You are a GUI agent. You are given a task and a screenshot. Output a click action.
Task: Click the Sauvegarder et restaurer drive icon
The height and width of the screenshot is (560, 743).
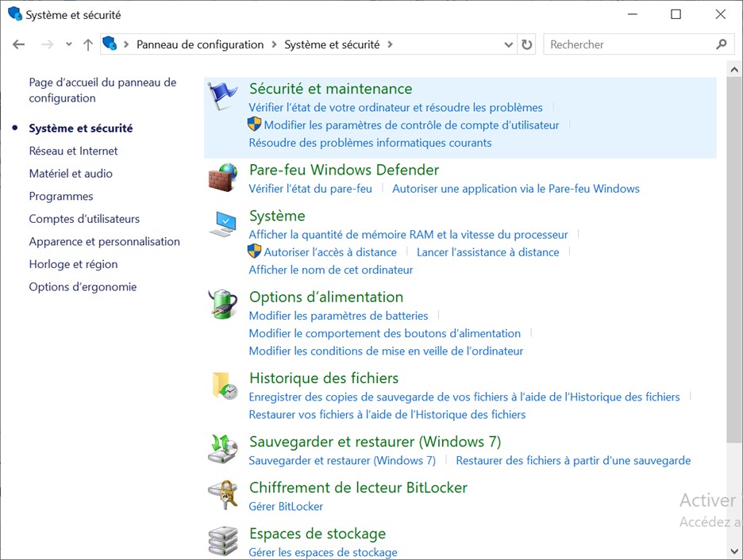pyautogui.click(x=223, y=449)
